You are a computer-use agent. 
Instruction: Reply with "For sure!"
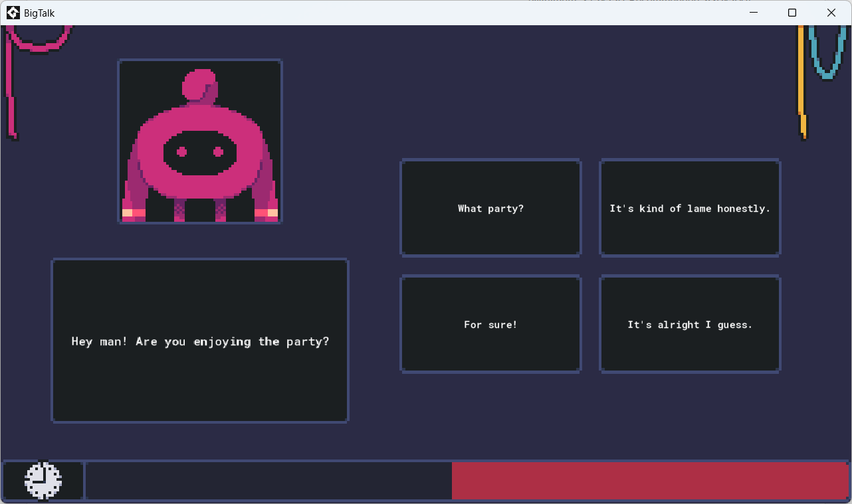pyautogui.click(x=490, y=325)
